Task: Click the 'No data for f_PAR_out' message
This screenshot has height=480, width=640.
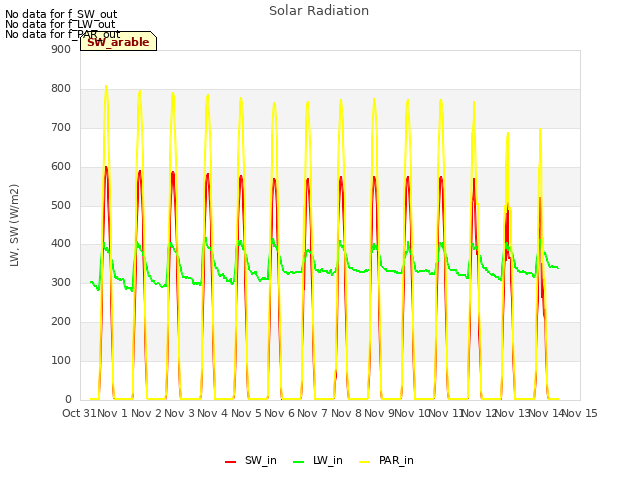Action: click(x=62, y=34)
